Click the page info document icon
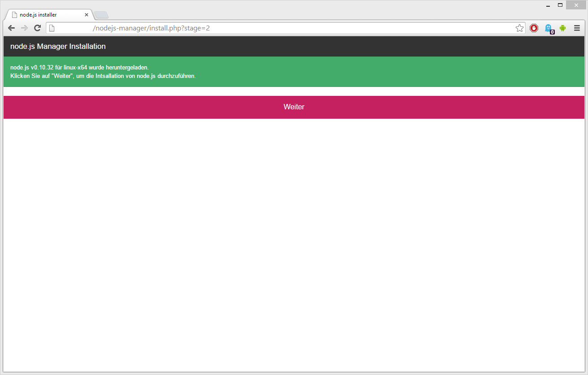Screen dimensions: 588x375 click(x=52, y=28)
